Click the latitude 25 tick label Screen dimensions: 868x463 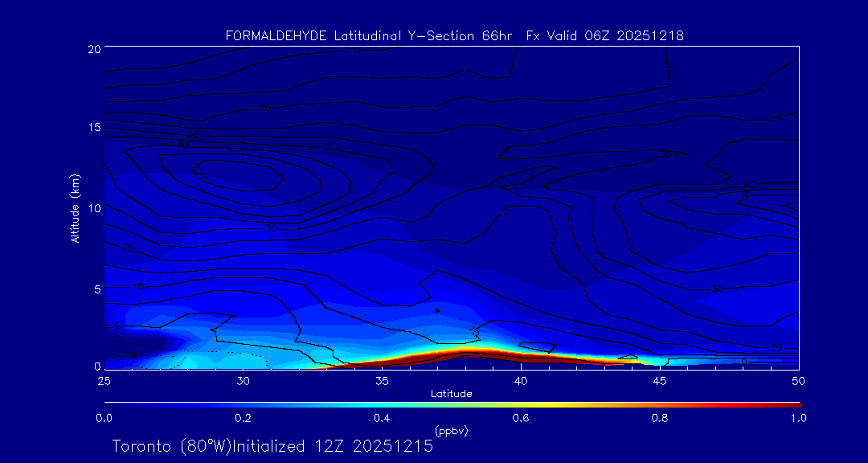pyautogui.click(x=104, y=380)
